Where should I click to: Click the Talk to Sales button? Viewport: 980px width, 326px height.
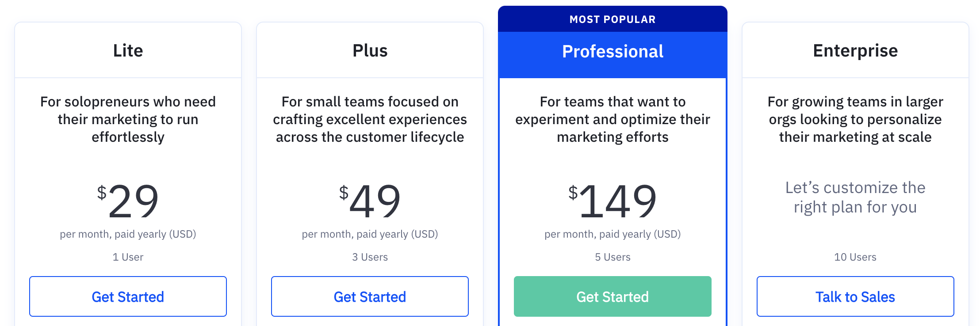(x=855, y=296)
